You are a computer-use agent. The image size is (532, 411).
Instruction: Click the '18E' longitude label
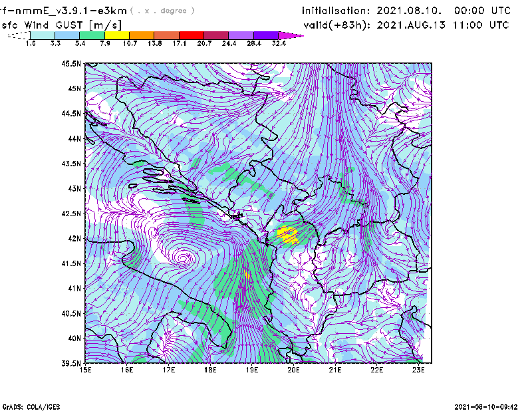210,370
